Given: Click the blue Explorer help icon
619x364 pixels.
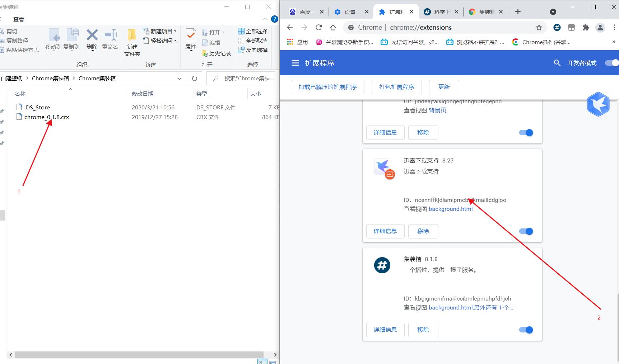Looking at the screenshot, I should (275, 19).
